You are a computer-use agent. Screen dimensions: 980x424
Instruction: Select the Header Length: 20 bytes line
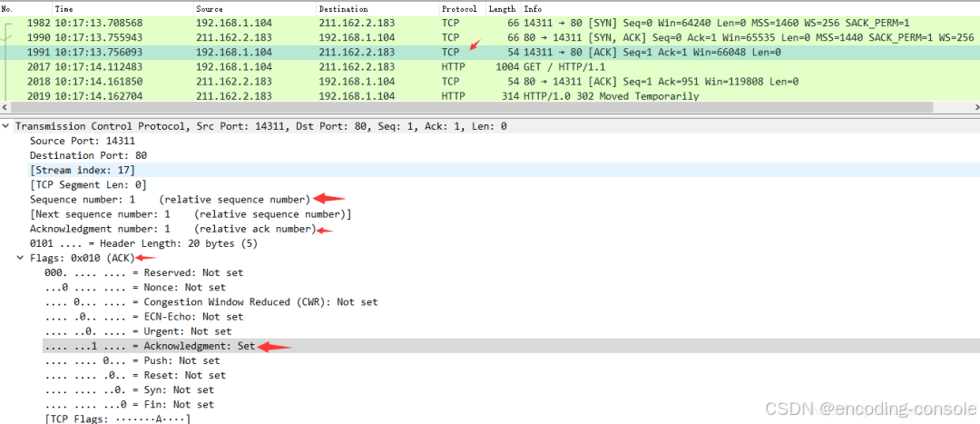pyautogui.click(x=143, y=243)
